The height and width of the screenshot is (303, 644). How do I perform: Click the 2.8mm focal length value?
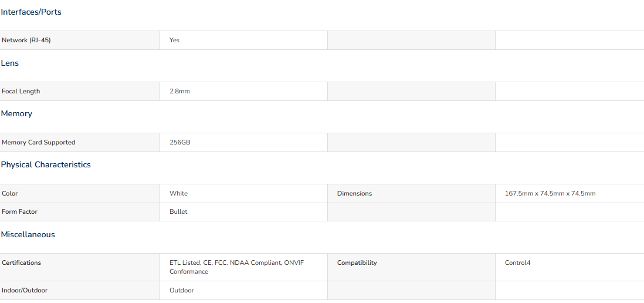click(179, 91)
